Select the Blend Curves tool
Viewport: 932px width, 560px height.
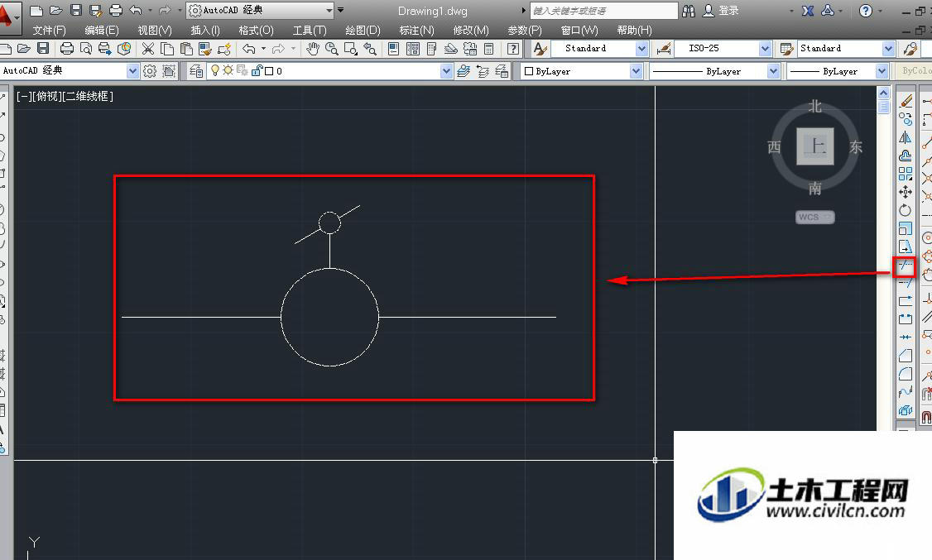tap(906, 392)
